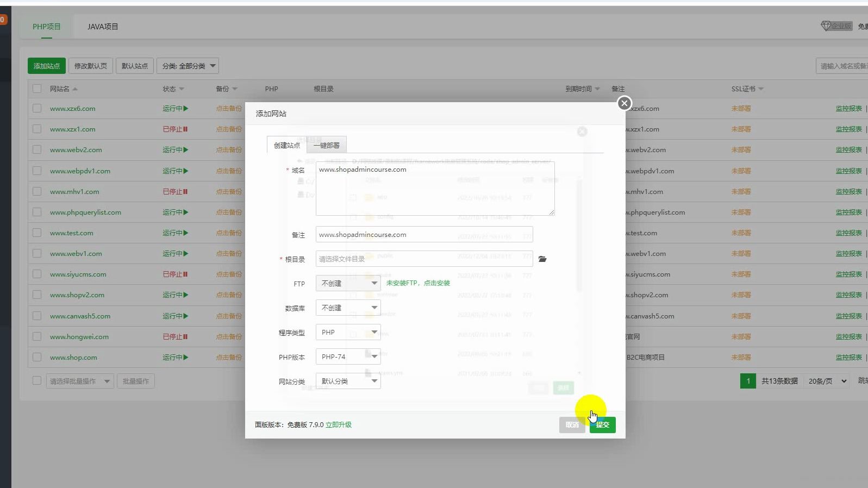The width and height of the screenshot is (868, 488).
Task: Tick the select-all checkbox in table header
Action: [x=37, y=89]
